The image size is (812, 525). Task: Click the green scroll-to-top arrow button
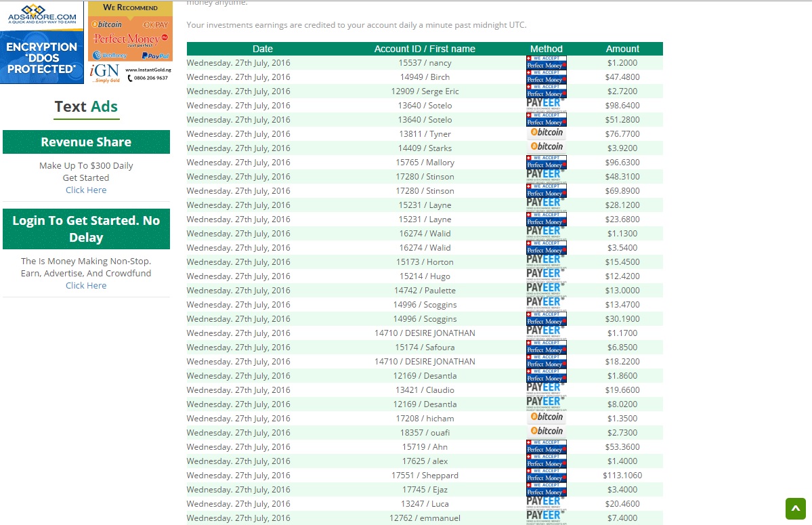(x=796, y=509)
